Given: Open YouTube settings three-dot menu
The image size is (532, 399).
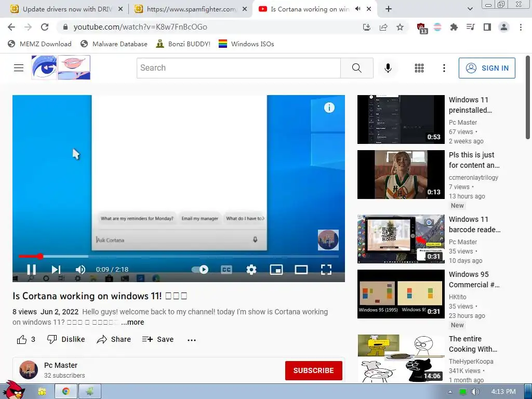Looking at the screenshot, I should 444,68.
